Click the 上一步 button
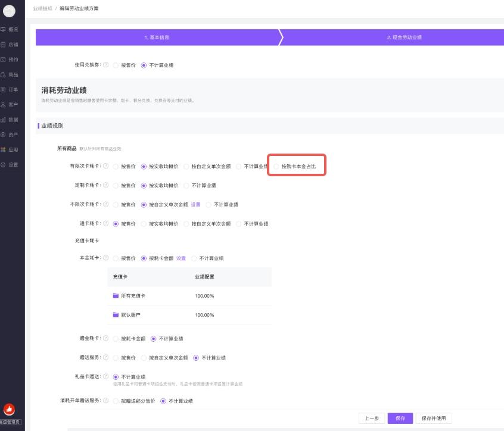Image resolution: width=504 pixels, height=431 pixels. click(x=372, y=418)
